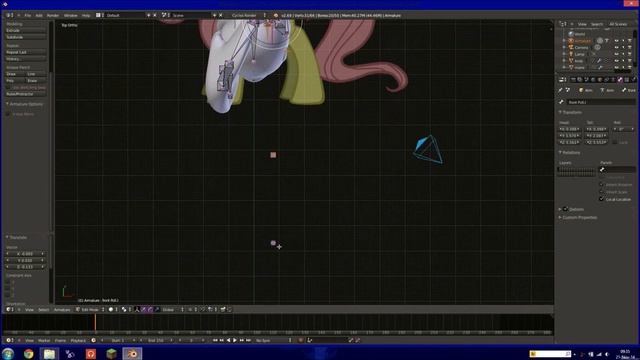
Task: Hide the Armature object using its eye icon
Action: coord(617,41)
